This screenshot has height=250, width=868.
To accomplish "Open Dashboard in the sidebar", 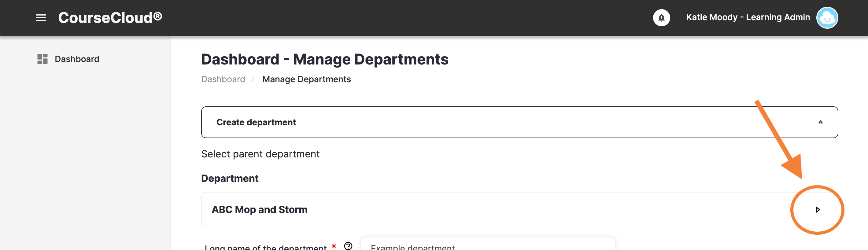I will click(77, 59).
